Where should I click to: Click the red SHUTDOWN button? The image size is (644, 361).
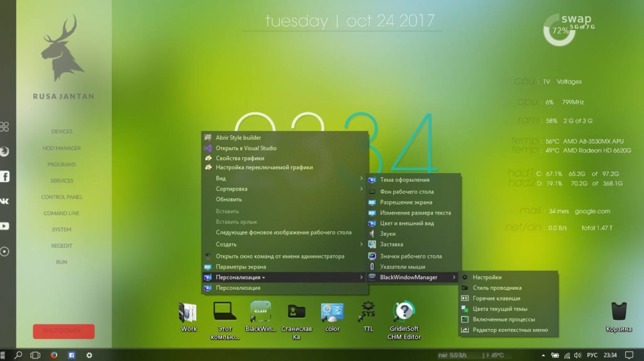coord(64,331)
